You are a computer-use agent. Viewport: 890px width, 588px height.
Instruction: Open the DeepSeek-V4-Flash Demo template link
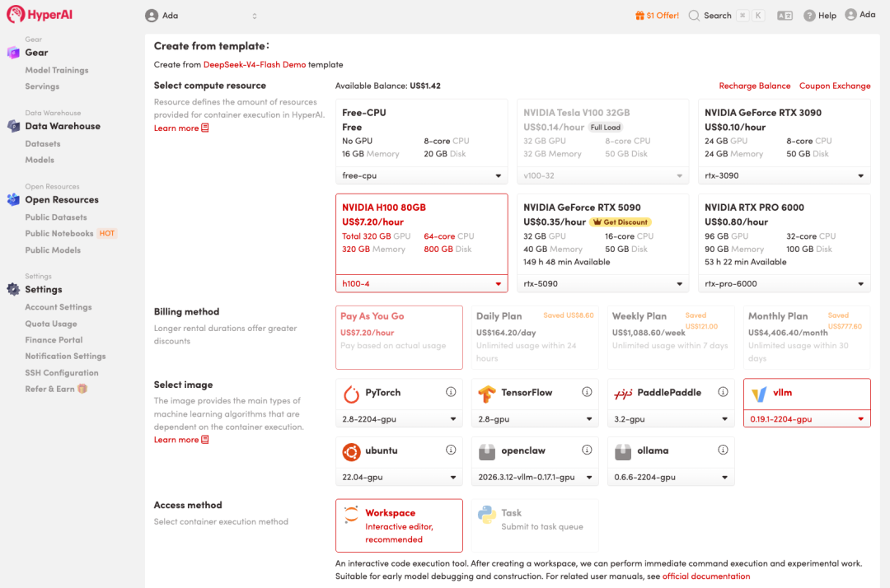[x=255, y=64]
